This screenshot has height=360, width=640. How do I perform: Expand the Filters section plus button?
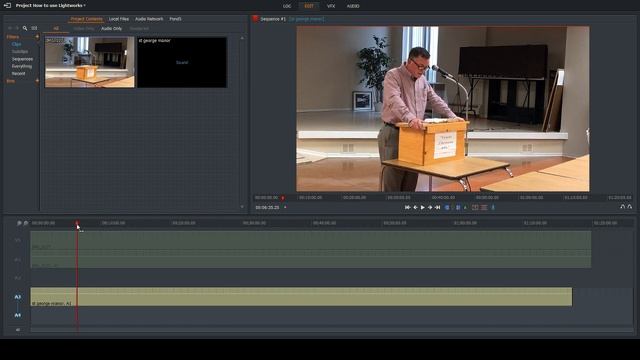pos(37,37)
